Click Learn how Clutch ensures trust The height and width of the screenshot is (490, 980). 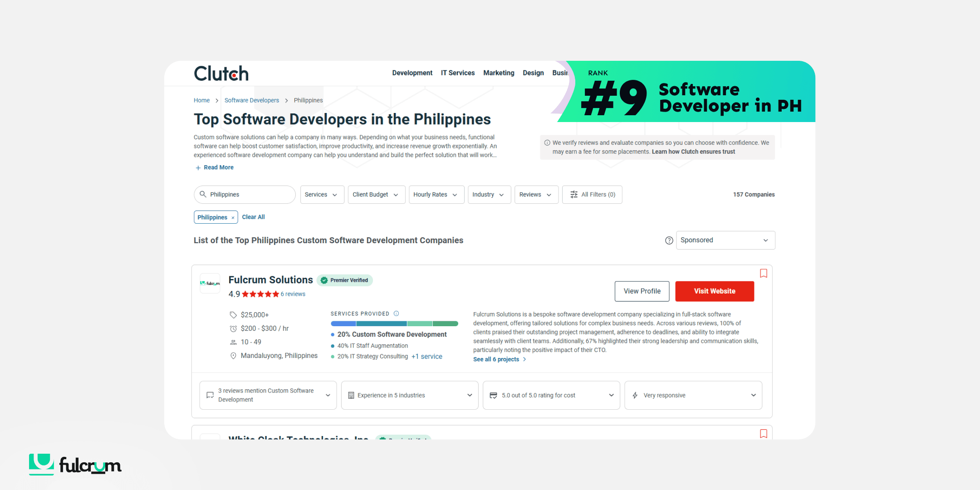point(693,152)
